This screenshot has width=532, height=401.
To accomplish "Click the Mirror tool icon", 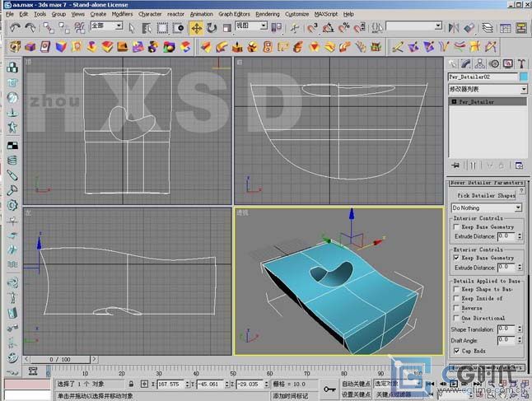I will 454,28.
